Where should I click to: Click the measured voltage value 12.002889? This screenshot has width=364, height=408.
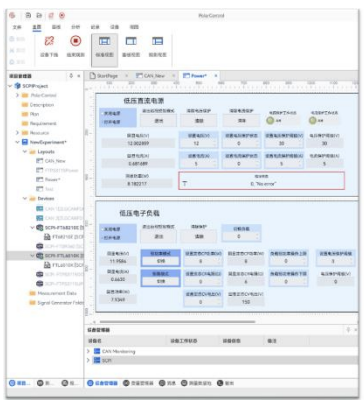138,143
